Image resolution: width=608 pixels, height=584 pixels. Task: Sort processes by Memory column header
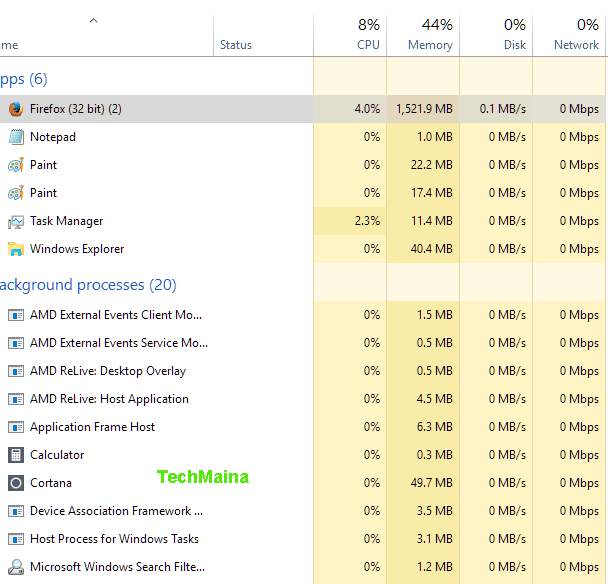tap(423, 36)
